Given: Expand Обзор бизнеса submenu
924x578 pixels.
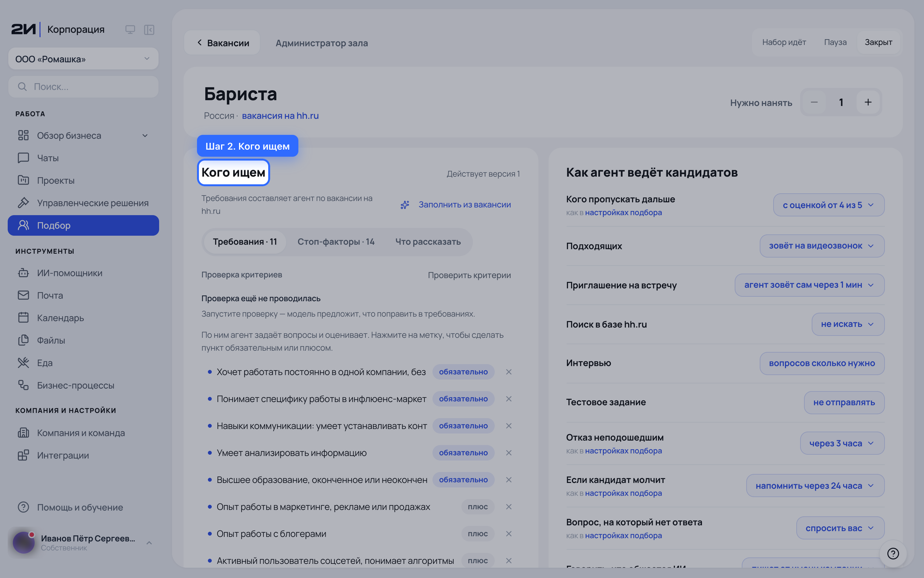Looking at the screenshot, I should click(x=145, y=136).
